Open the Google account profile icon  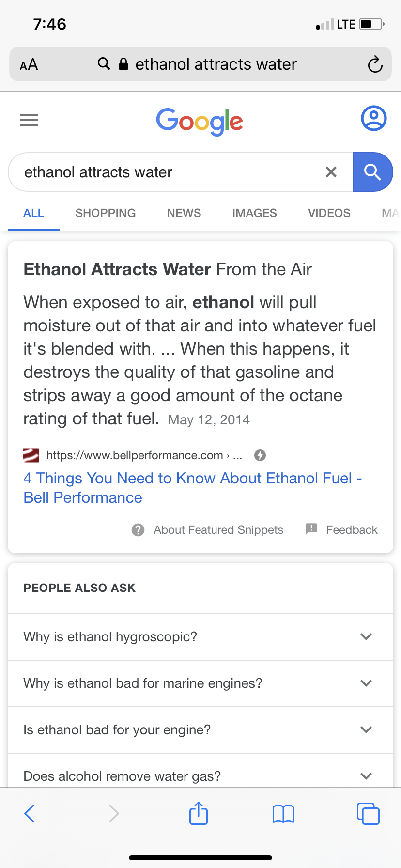[x=373, y=119]
